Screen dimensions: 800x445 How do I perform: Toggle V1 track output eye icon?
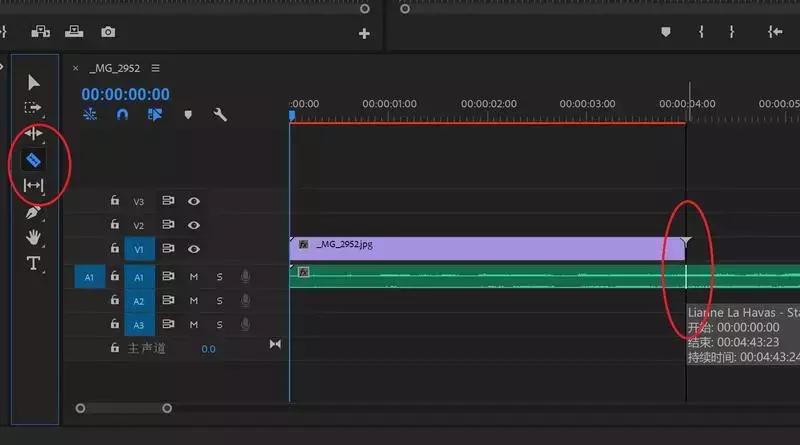(x=193, y=249)
